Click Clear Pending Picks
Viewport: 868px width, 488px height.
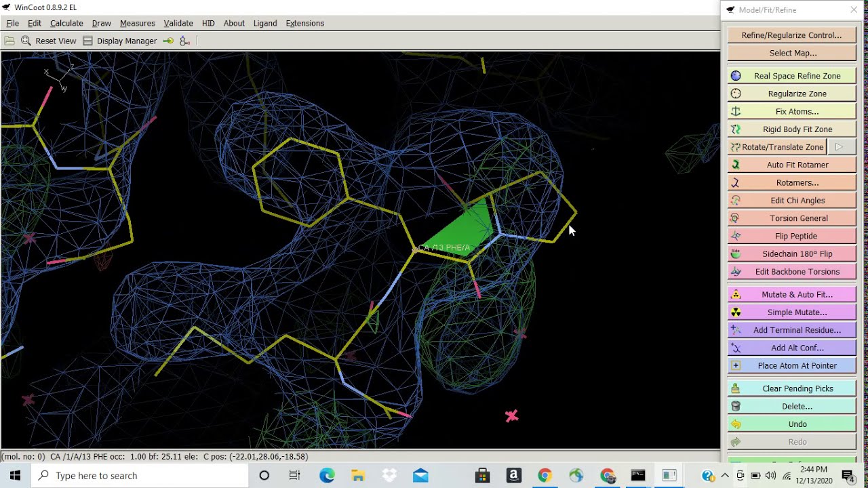click(x=791, y=388)
